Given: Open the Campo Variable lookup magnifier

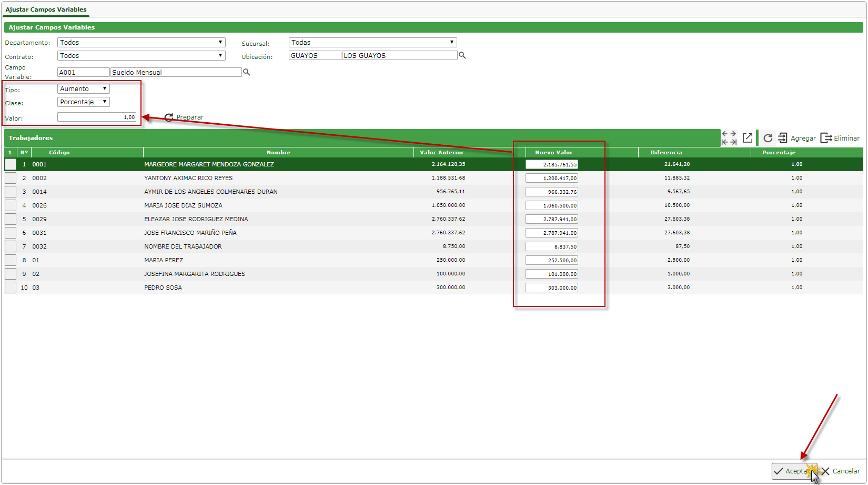Looking at the screenshot, I should [246, 72].
